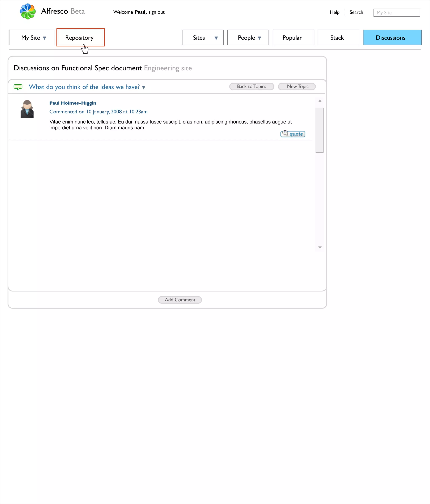Open Paul Holmes-Higgin profile link
Screen dimensions: 430x504
73,103
